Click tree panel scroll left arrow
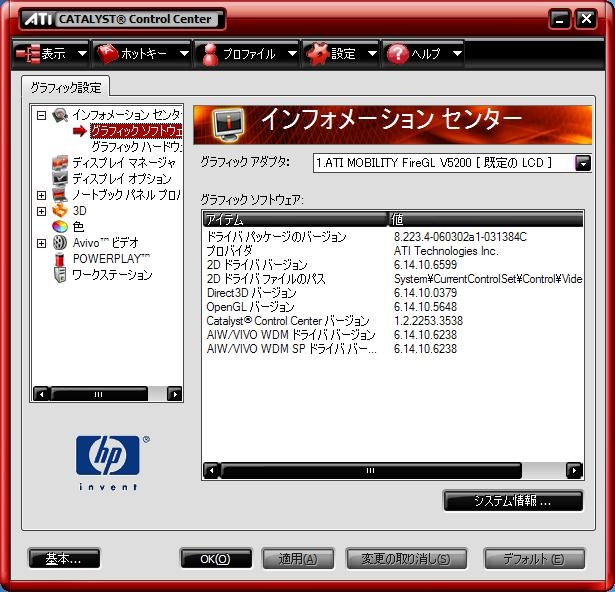The height and width of the screenshot is (592, 615). (41, 394)
